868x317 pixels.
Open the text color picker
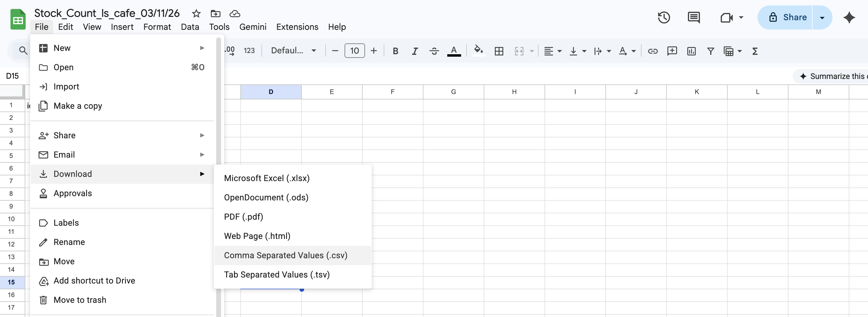click(454, 51)
